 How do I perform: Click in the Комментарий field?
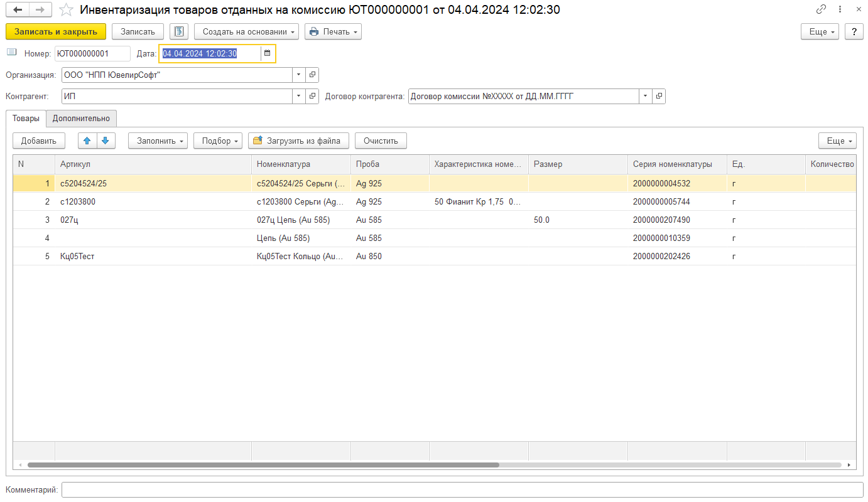pos(462,489)
